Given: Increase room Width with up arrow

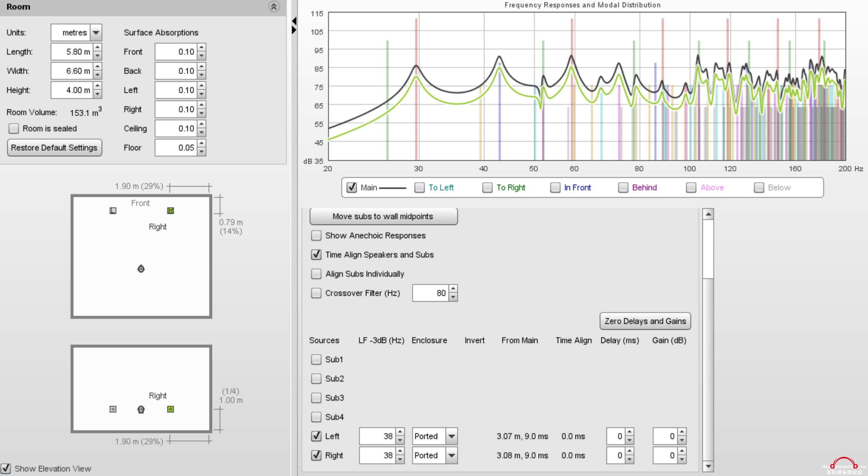Looking at the screenshot, I should pos(97,67).
